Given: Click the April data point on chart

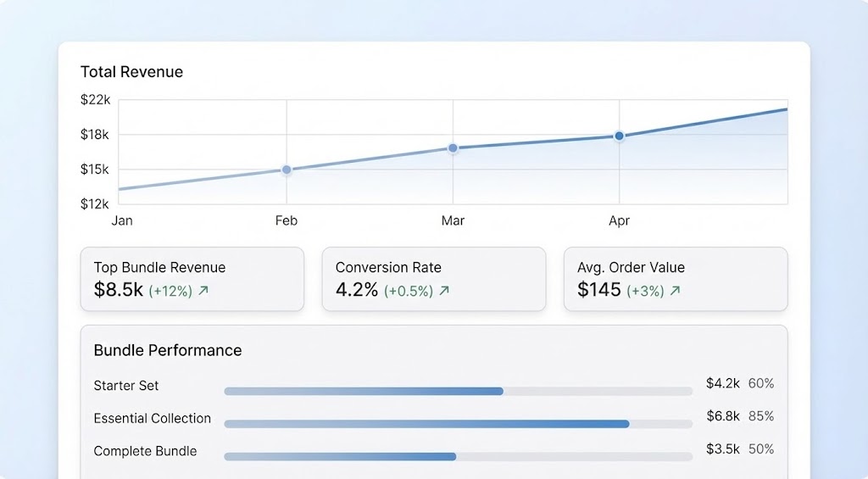Looking at the screenshot, I should pyautogui.click(x=619, y=136).
